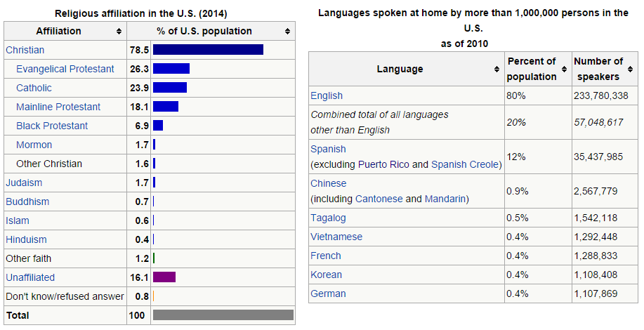644x330 pixels.
Task: Open the Evangelical Protestant link
Action: click(x=65, y=69)
